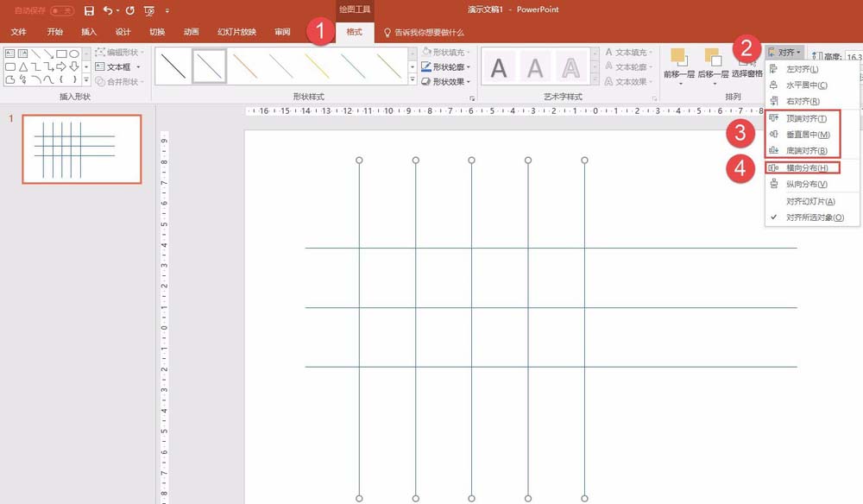Choose 水平居中(C) from align menu
Screen dimensions: 863x504
tap(812, 85)
